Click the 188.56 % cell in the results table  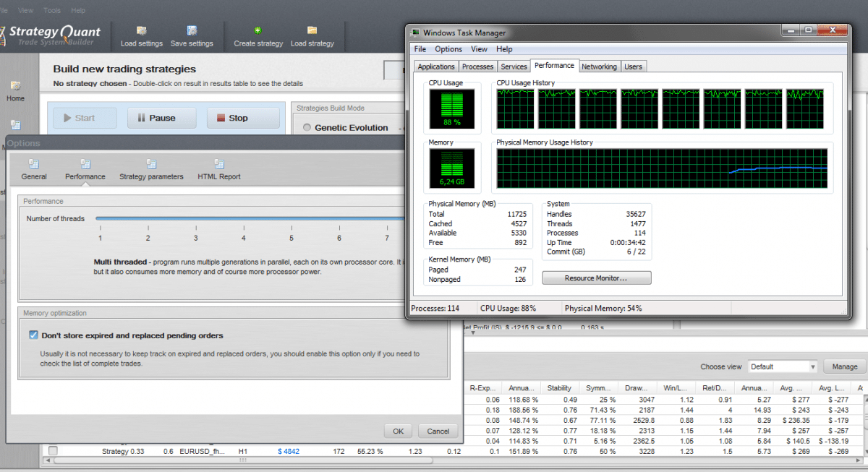click(x=523, y=410)
